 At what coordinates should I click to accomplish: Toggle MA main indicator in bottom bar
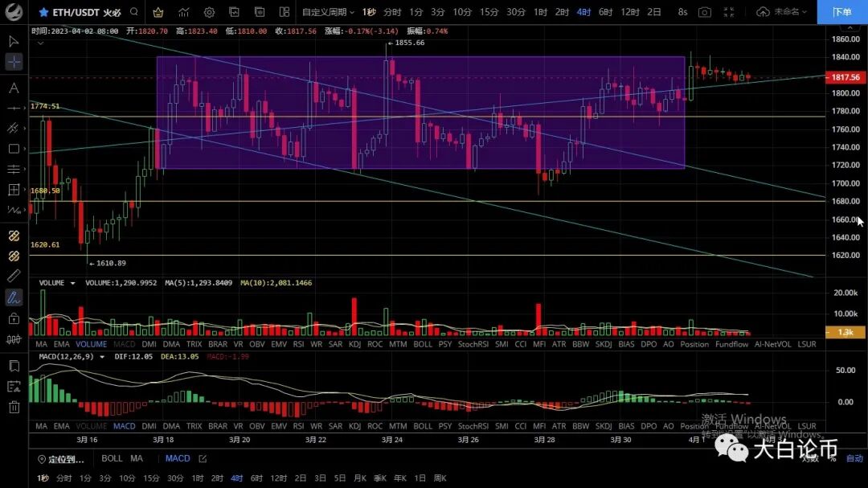point(137,458)
